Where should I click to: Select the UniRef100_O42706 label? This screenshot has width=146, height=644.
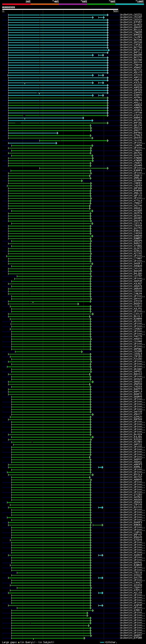tap(131, 206)
